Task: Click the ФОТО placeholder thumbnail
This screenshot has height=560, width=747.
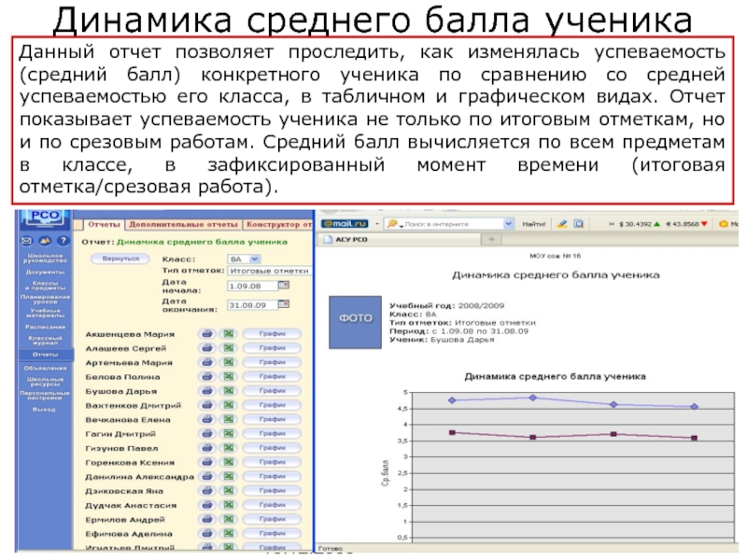Action: 356,322
